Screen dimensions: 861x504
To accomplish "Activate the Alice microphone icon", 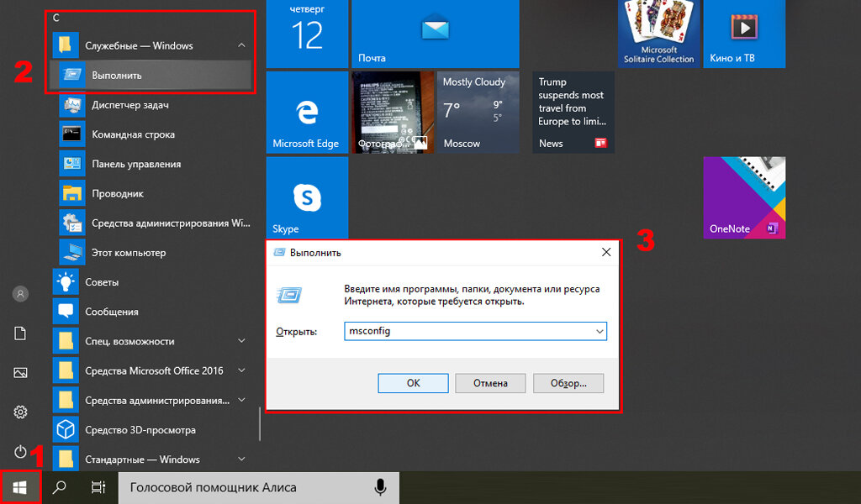I will 380,487.
